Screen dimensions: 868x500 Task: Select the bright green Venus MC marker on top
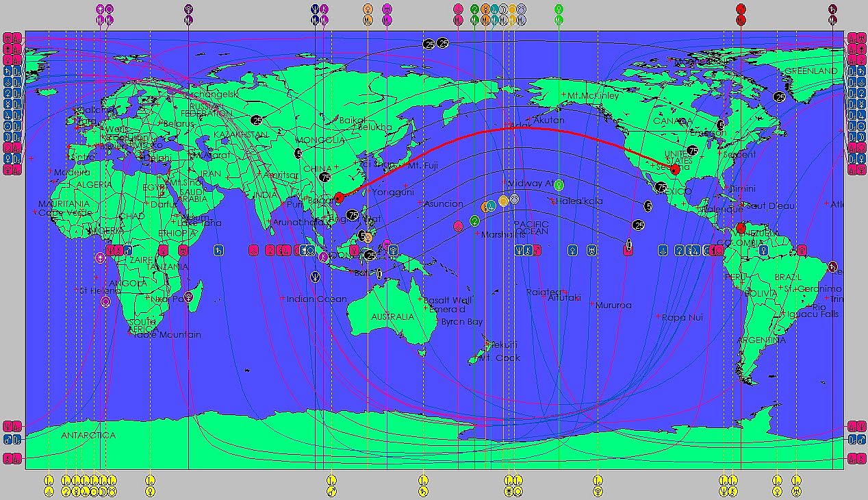559,14
